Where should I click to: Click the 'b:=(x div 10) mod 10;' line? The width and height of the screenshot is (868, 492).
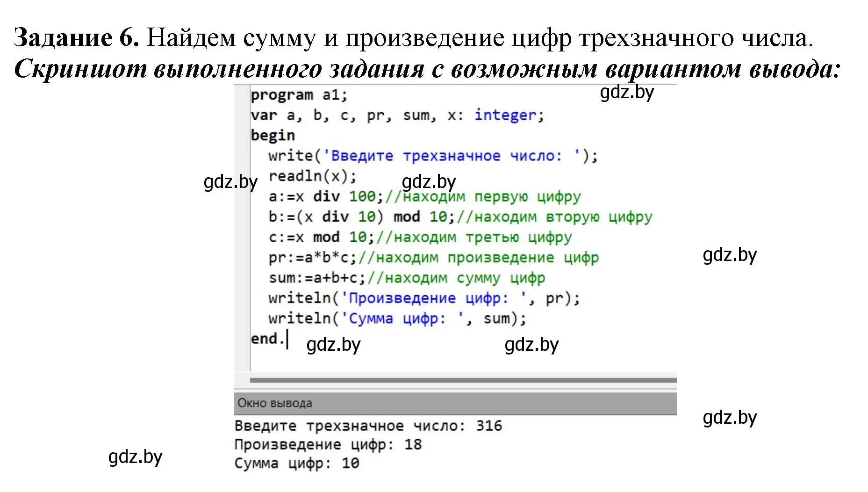point(460,217)
